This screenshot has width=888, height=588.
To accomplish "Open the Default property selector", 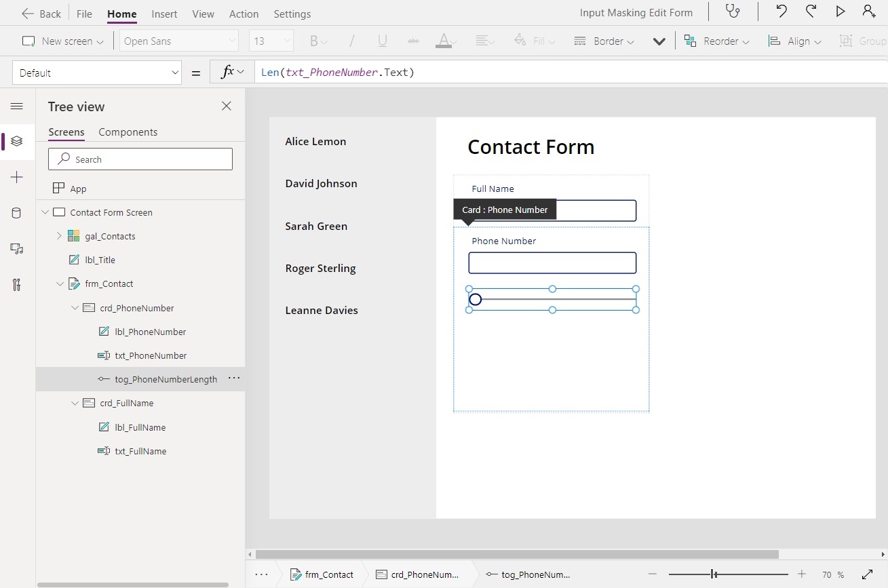I will pyautogui.click(x=96, y=72).
